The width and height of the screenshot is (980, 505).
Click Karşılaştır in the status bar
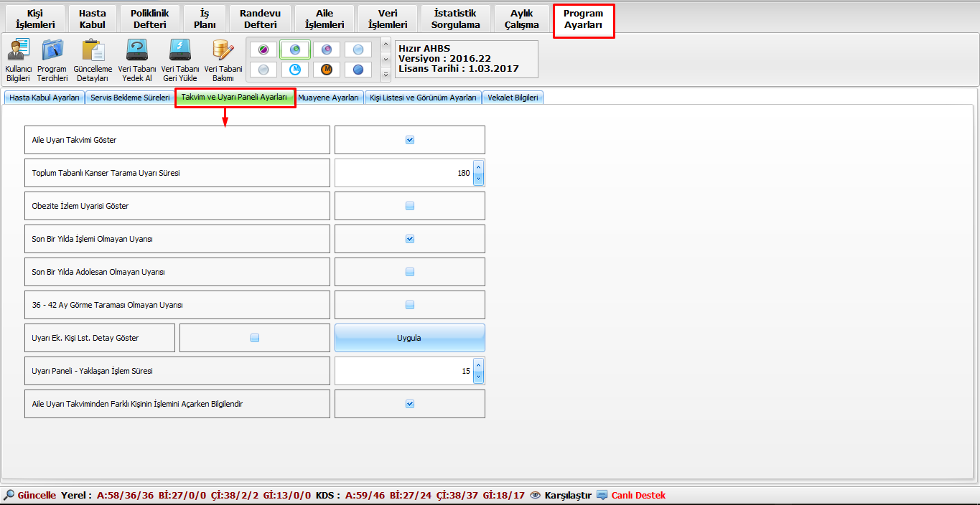(x=567, y=496)
